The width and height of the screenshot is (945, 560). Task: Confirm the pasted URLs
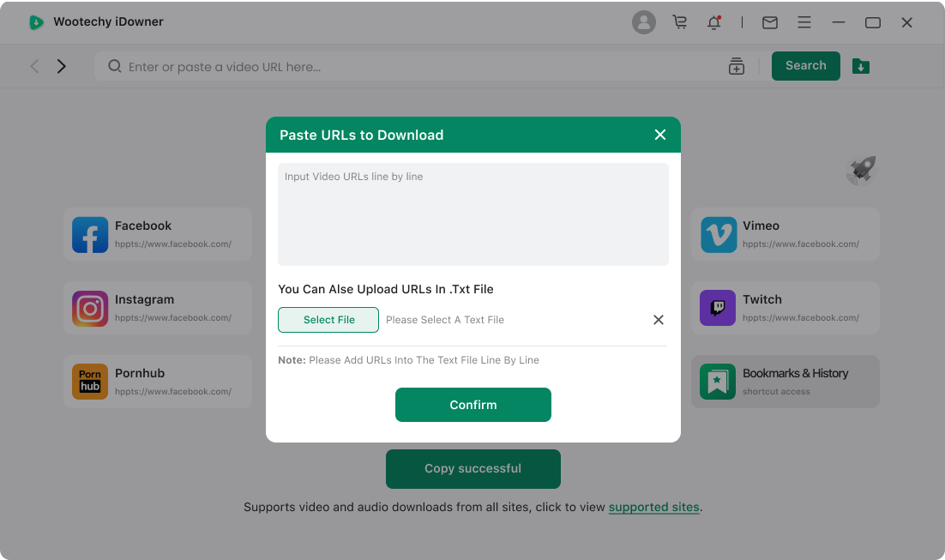472,405
